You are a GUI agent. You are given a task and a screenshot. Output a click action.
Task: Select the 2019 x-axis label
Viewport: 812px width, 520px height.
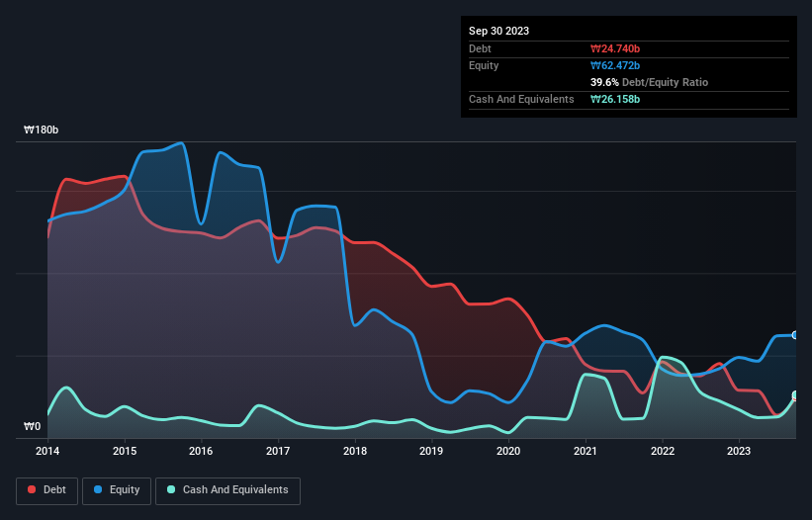431,451
